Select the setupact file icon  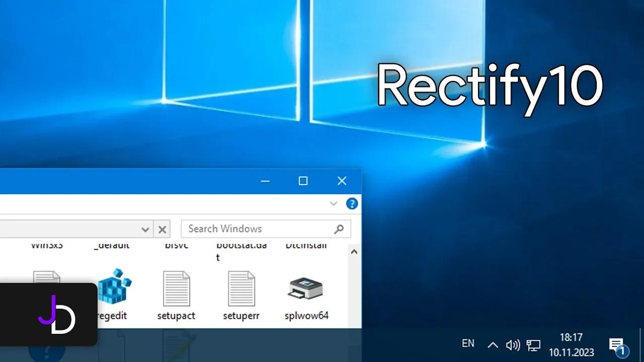point(177,289)
